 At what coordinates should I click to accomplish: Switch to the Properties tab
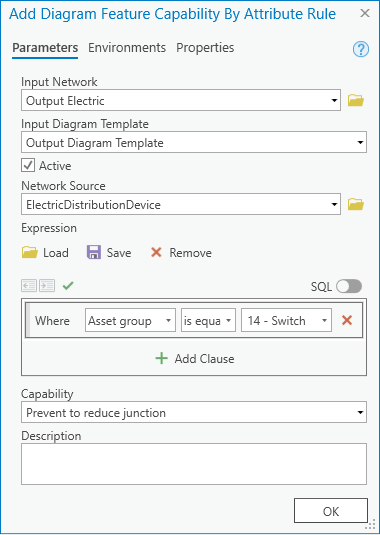(205, 48)
